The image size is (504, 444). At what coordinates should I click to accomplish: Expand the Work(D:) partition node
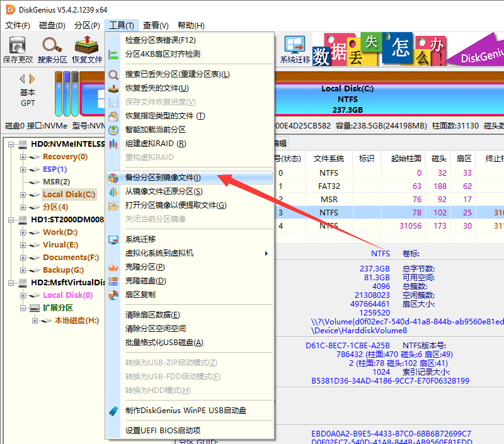23,232
